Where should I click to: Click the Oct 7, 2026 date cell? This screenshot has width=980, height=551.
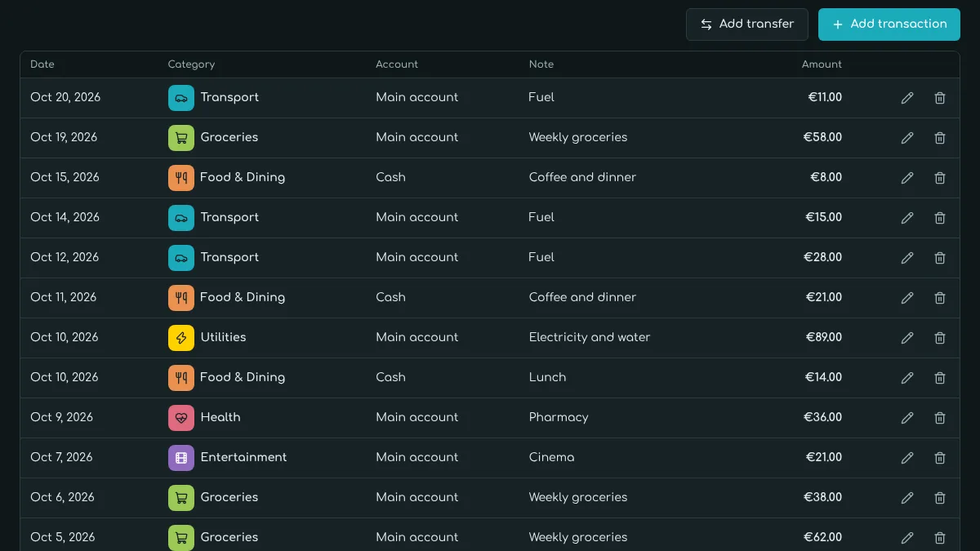(x=62, y=457)
